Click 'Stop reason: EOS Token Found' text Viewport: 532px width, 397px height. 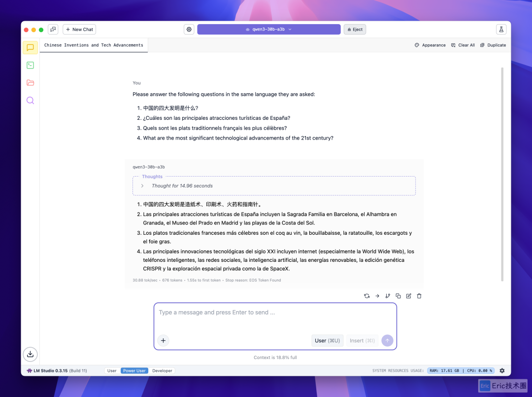pos(253,280)
